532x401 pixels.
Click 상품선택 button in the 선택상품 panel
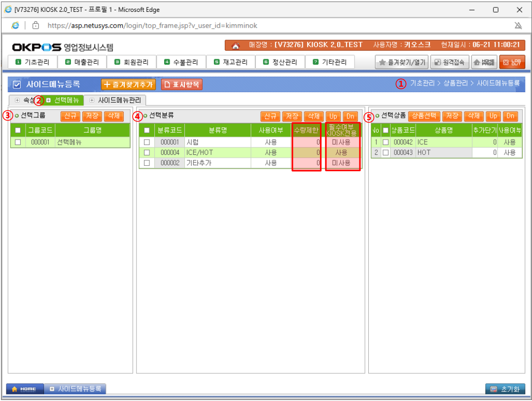[x=424, y=116]
